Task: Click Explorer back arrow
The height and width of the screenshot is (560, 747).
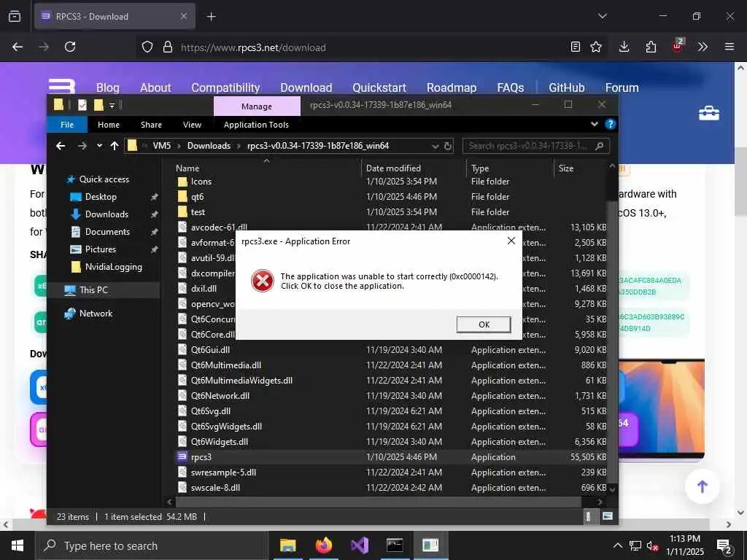Action: pos(61,146)
